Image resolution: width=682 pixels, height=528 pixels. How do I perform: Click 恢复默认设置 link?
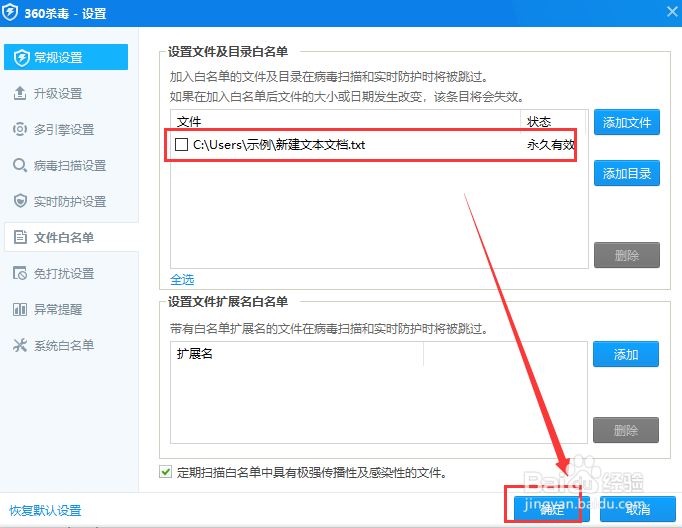point(45,510)
